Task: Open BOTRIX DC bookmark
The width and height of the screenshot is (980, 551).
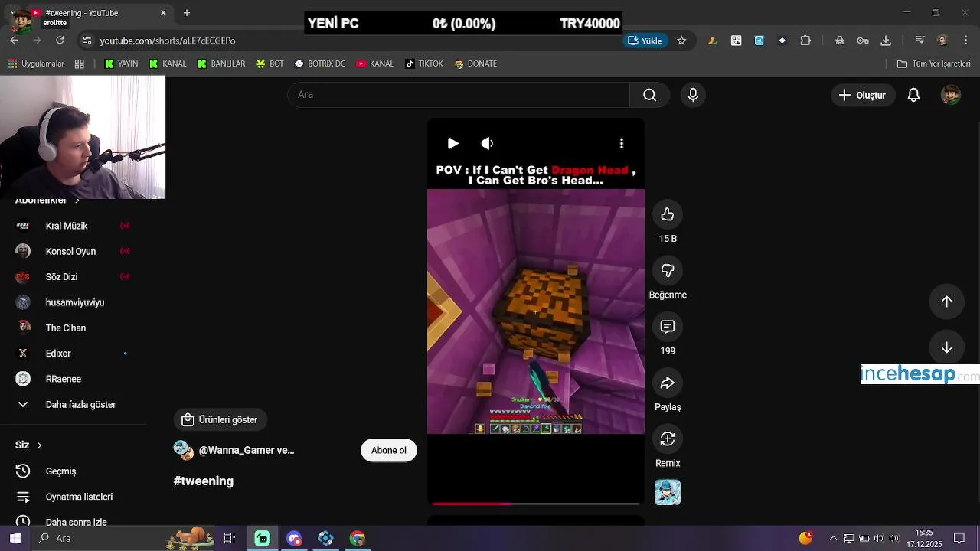Action: [x=320, y=64]
